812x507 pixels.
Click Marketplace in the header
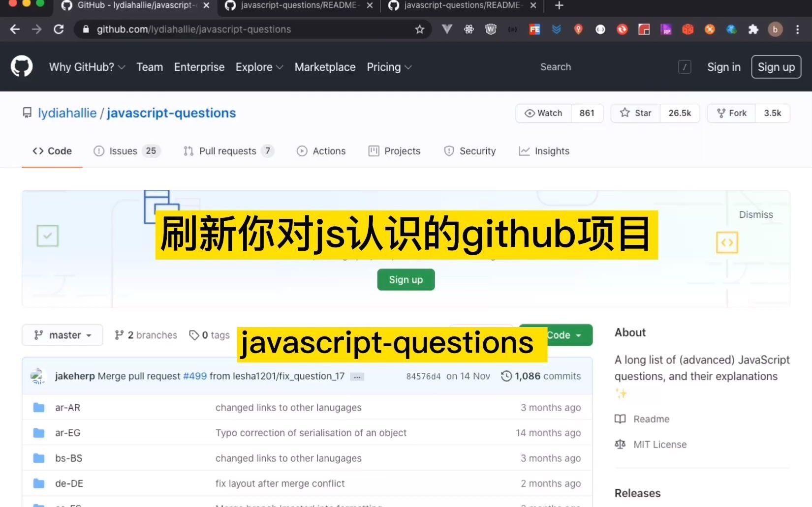[325, 67]
